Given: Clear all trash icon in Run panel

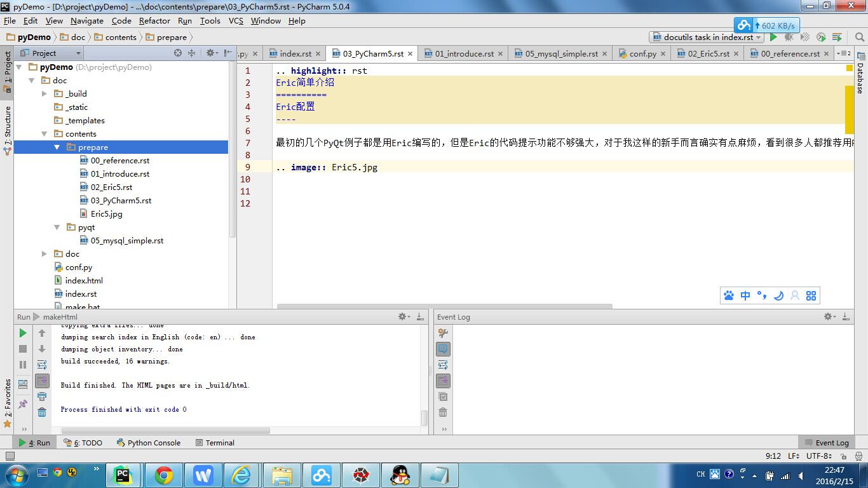Looking at the screenshot, I should click(x=42, y=412).
